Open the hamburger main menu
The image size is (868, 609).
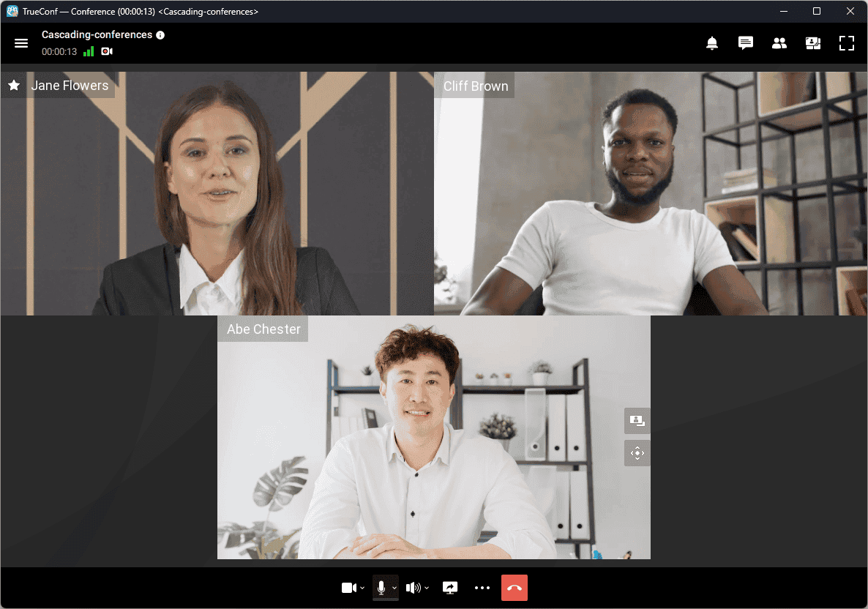(21, 43)
